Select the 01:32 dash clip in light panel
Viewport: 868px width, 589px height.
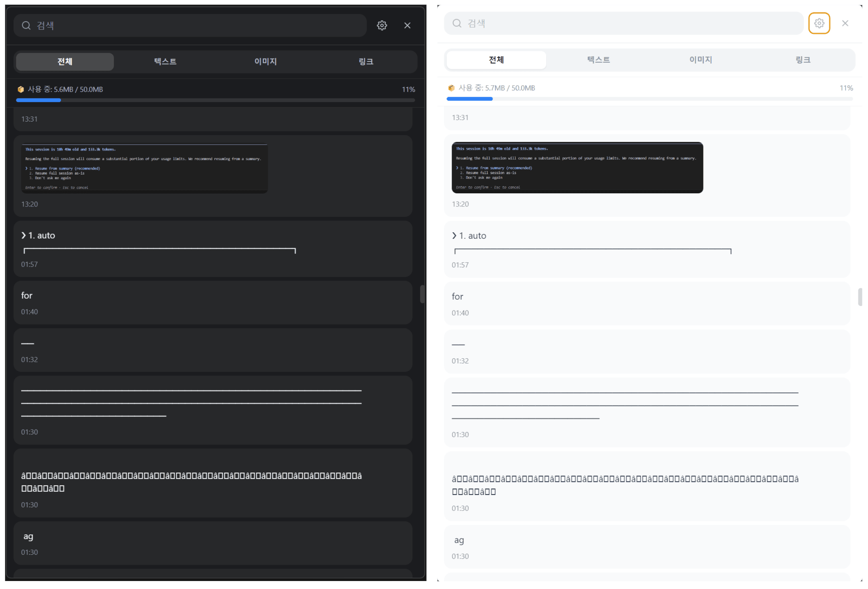[647, 352]
